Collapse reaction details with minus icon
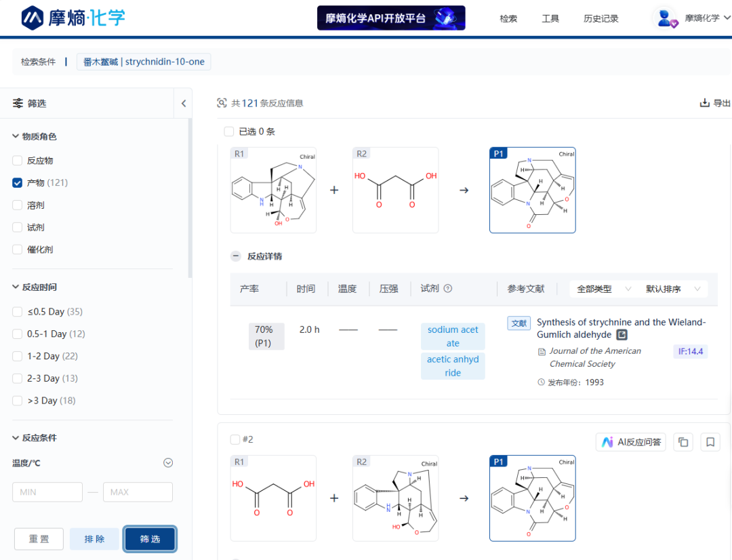 pos(236,256)
